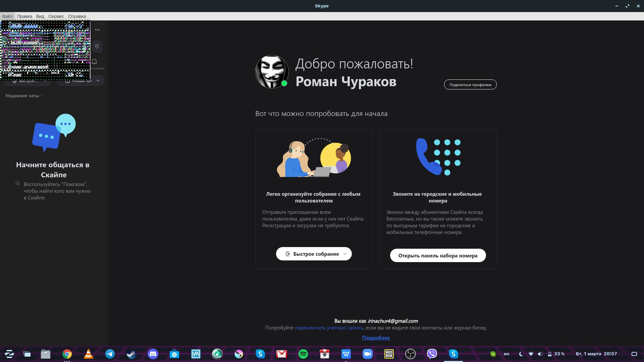Launch VLC media player from taskbar
This screenshot has width=644, height=362.
tap(89, 354)
